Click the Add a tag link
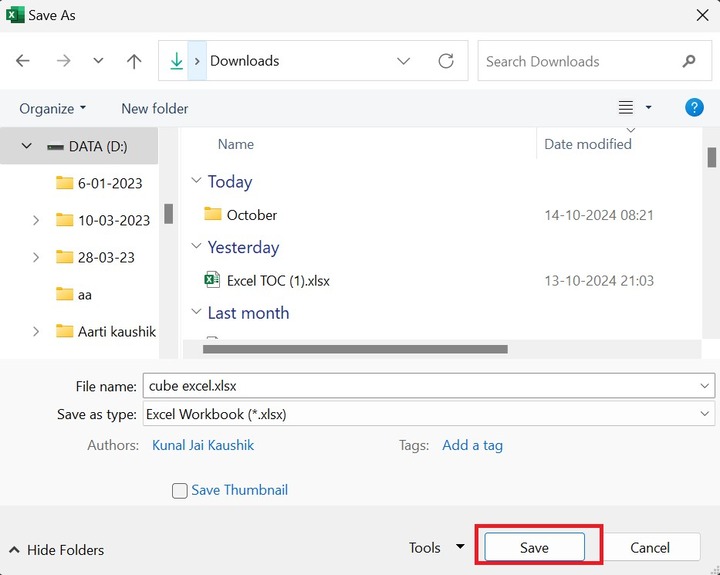The width and height of the screenshot is (720, 575). click(472, 445)
